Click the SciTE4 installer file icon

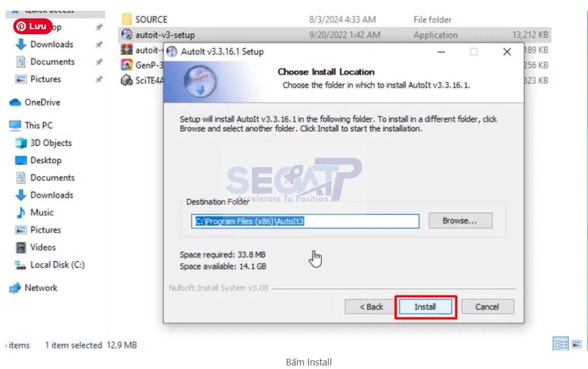pyautogui.click(x=127, y=80)
